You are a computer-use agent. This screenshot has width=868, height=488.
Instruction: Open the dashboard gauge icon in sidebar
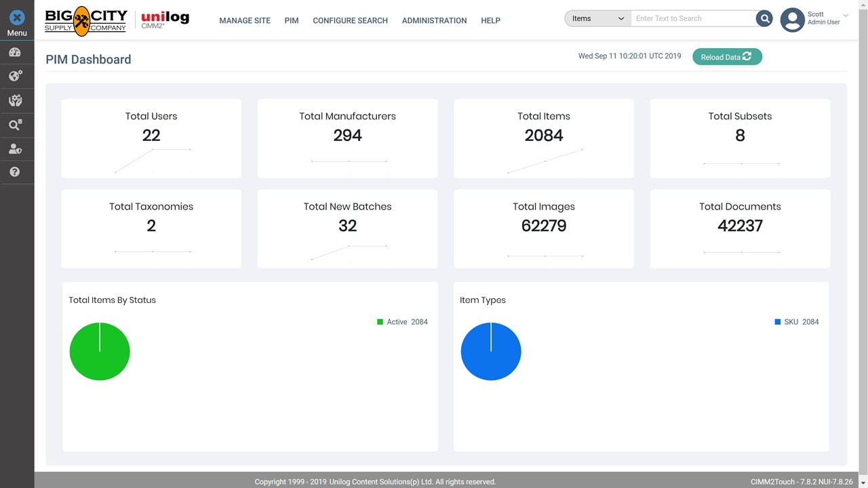click(15, 52)
